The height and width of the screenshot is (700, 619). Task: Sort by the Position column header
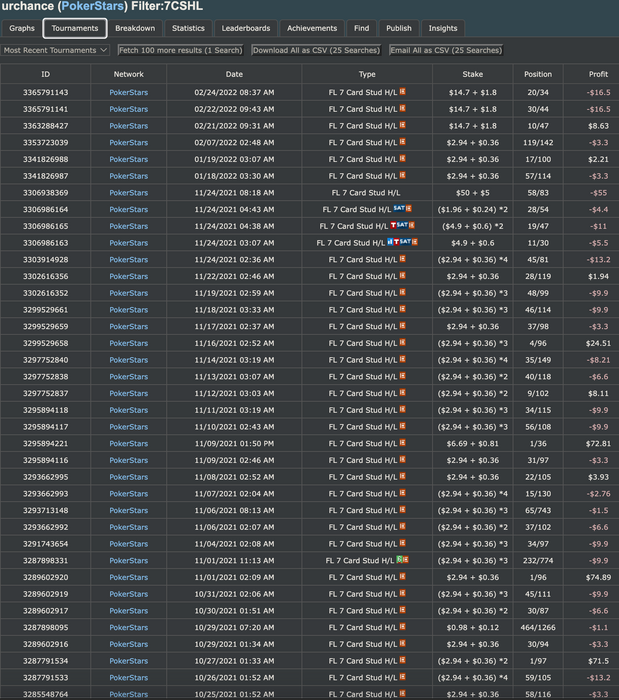pyautogui.click(x=538, y=74)
